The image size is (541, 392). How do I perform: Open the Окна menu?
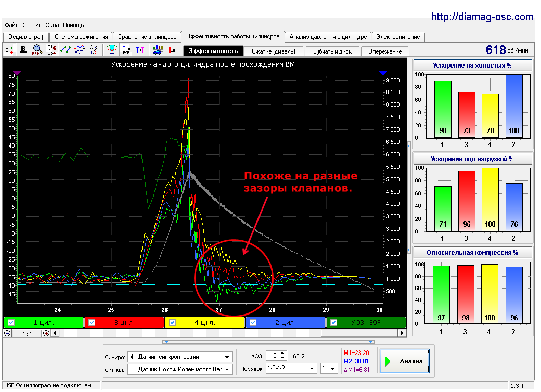tap(52, 25)
